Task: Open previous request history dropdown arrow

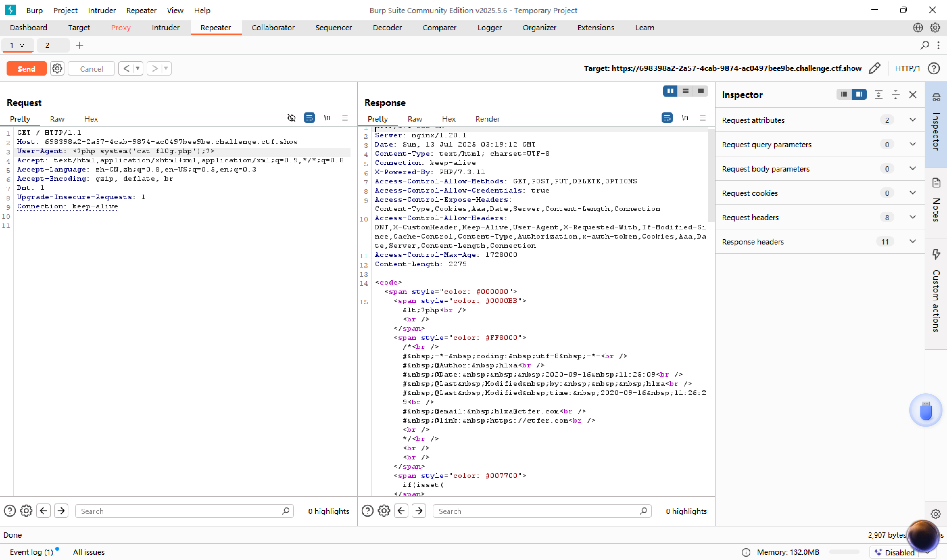Action: (138, 68)
